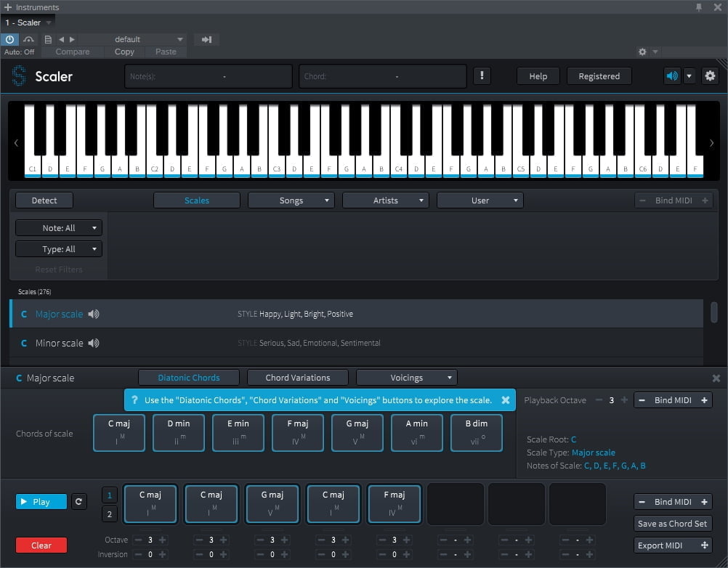Select the F maj progression slot

tap(395, 504)
